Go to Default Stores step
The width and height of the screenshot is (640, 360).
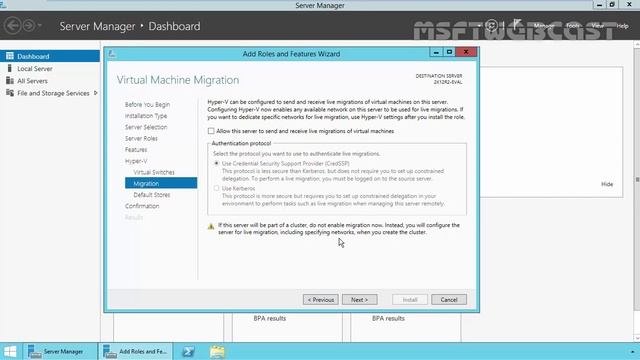click(151, 195)
